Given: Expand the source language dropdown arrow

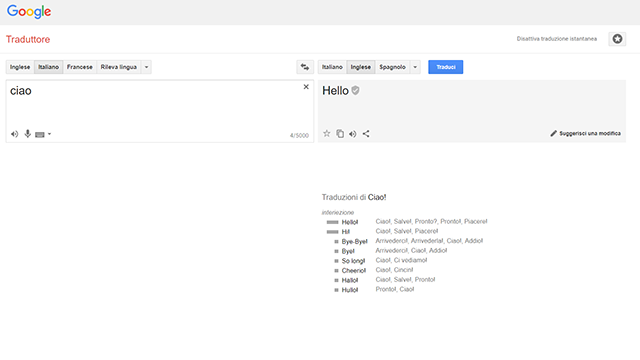Looking at the screenshot, I should click(x=146, y=67).
